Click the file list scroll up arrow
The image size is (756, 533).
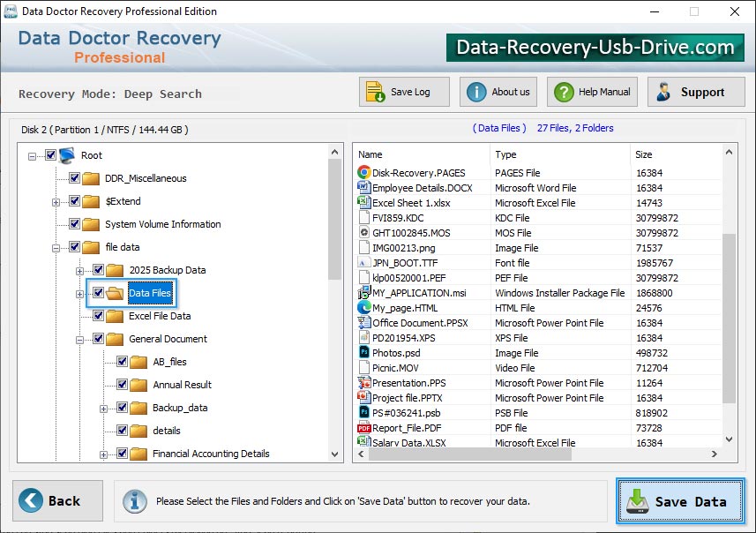click(x=729, y=153)
